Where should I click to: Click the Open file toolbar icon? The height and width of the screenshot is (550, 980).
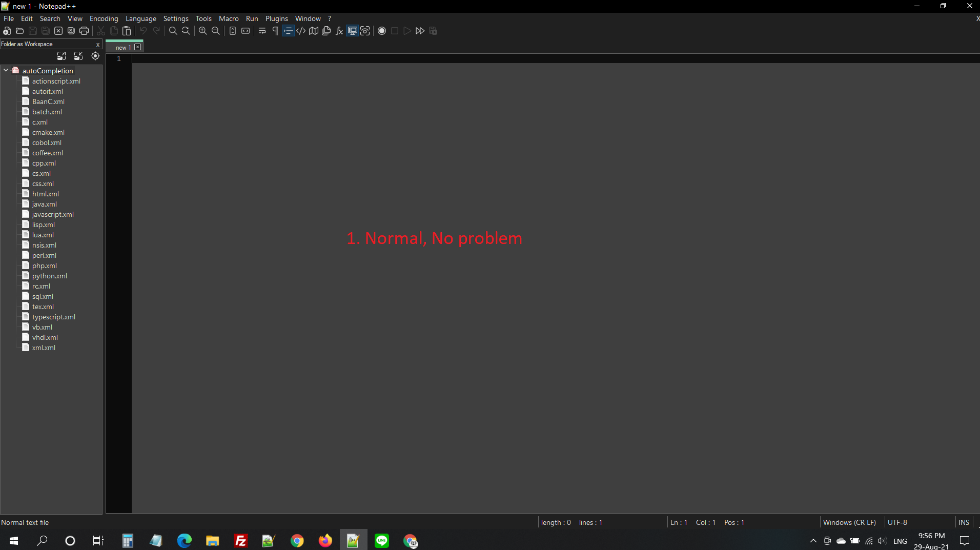click(20, 31)
